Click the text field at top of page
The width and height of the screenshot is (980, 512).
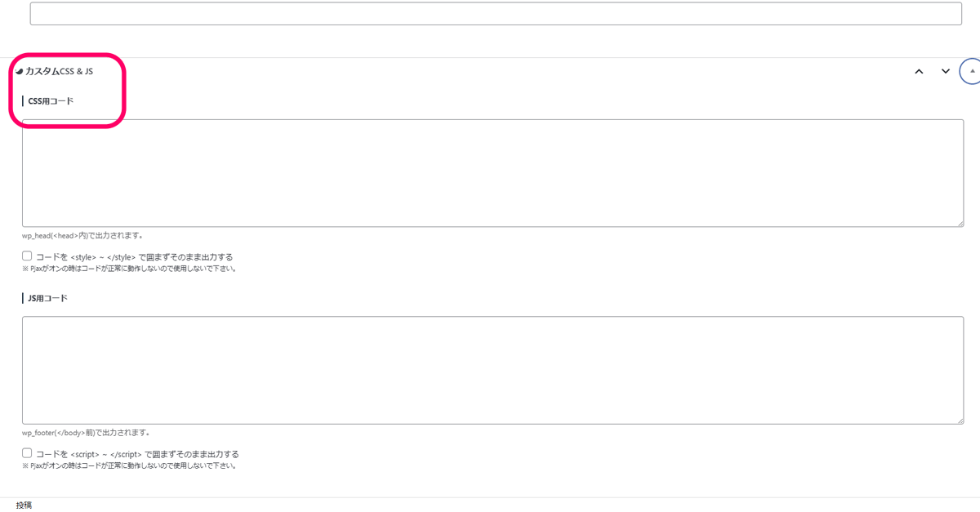point(496,14)
